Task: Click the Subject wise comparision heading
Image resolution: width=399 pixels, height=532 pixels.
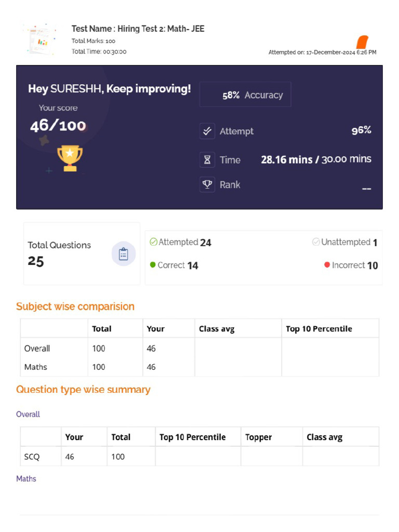Action: click(75, 307)
